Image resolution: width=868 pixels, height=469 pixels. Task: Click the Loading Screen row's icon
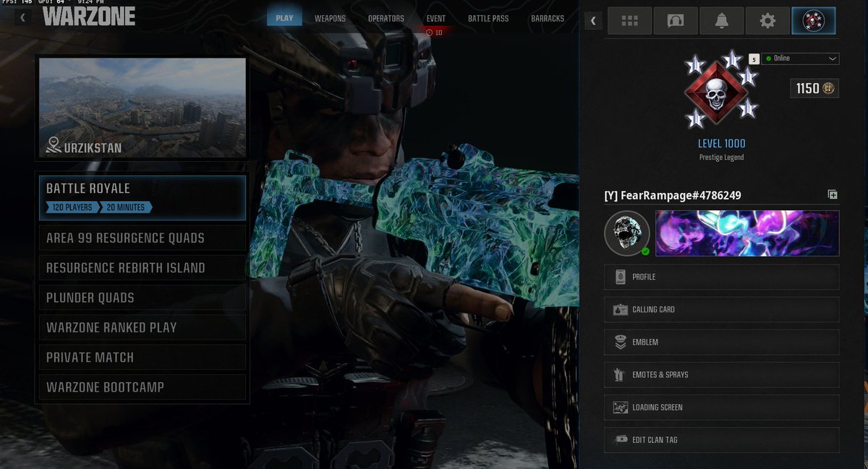pos(620,407)
